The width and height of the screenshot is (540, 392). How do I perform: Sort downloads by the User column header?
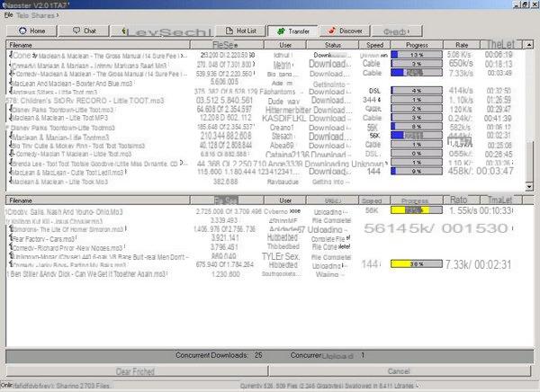285,45
